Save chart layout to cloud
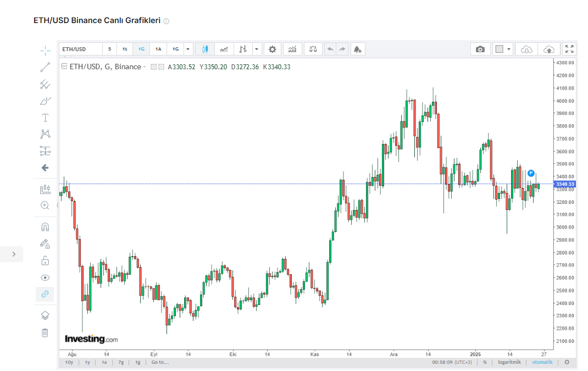The width and height of the screenshot is (588, 371). coord(549,49)
